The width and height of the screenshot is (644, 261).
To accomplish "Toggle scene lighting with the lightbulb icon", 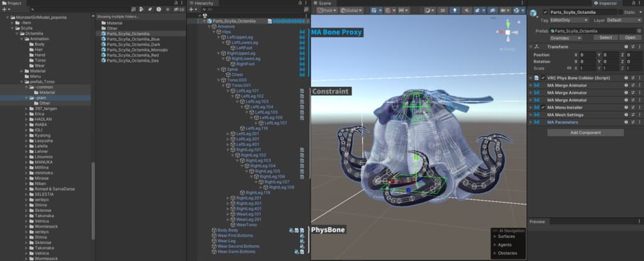I will coord(455,11).
